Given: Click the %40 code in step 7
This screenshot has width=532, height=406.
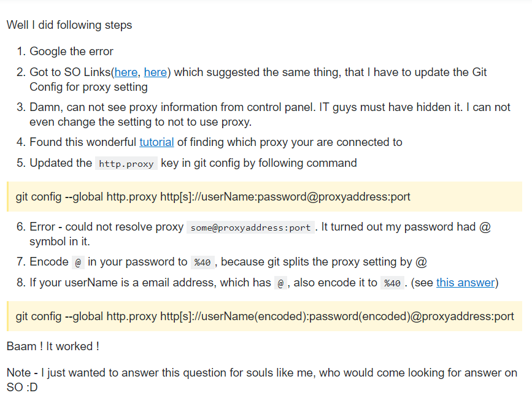Looking at the screenshot, I should pyautogui.click(x=202, y=262).
